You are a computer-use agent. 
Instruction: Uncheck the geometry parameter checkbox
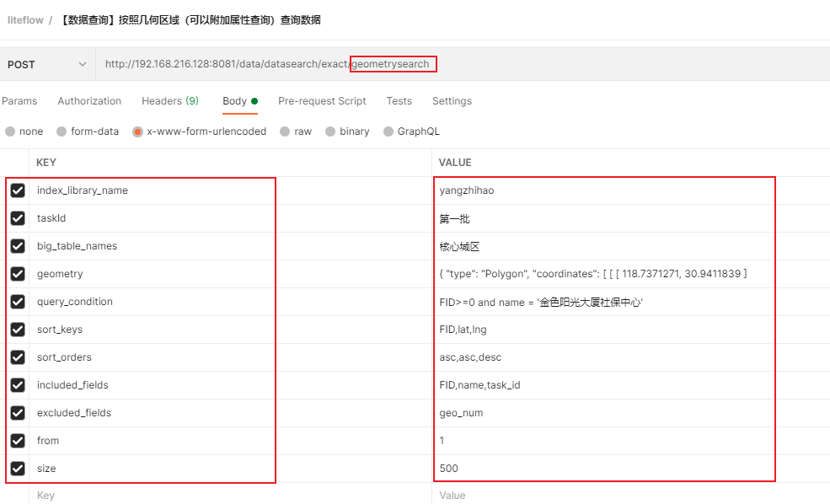(x=18, y=274)
